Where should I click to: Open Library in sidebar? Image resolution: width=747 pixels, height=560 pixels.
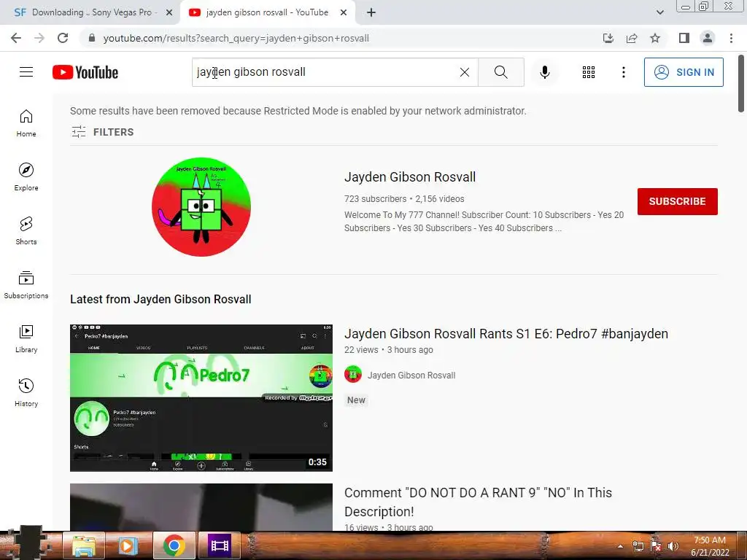[x=26, y=338]
